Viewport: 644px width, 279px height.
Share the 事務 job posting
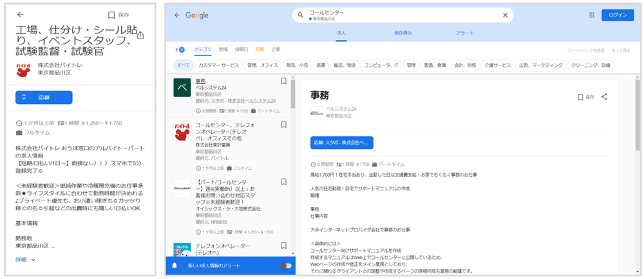(x=604, y=97)
